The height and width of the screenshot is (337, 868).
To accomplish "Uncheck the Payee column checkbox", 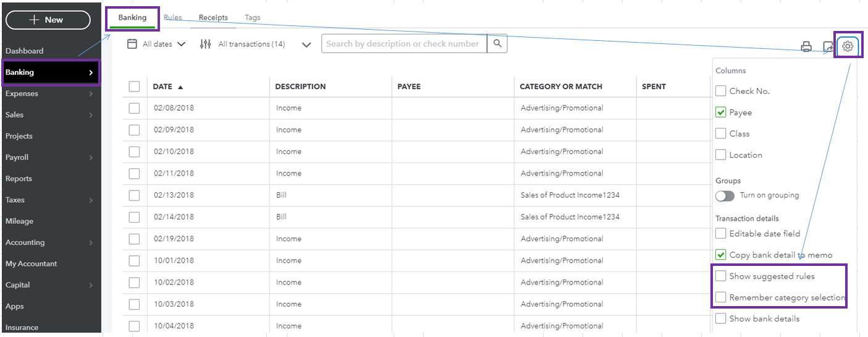I will [720, 113].
